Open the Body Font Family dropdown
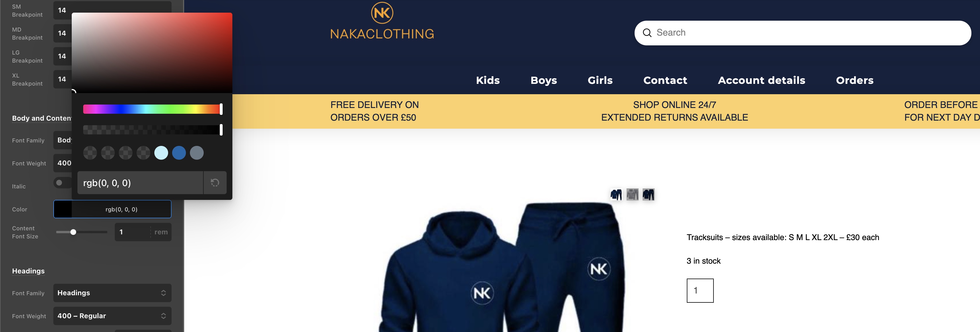The height and width of the screenshot is (332, 980). click(63, 140)
